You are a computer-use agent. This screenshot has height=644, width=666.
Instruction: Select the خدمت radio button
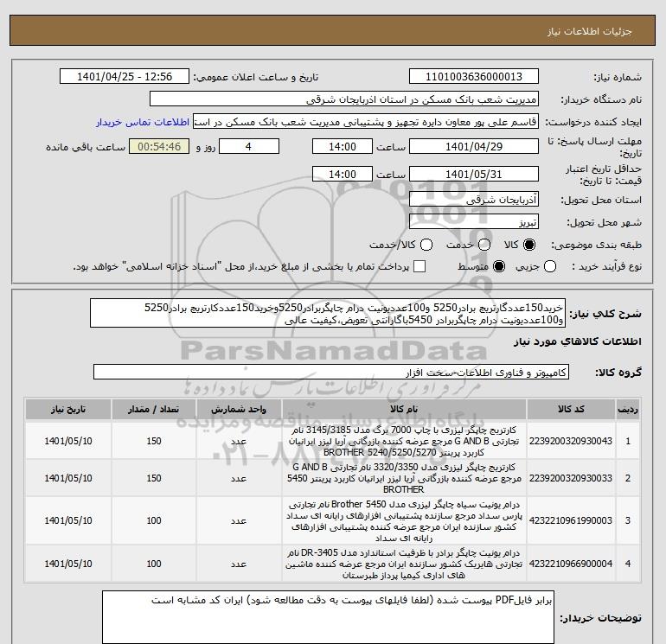pos(484,245)
